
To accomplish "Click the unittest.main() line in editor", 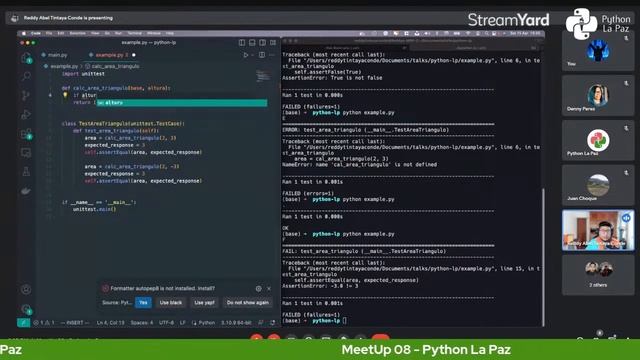I will pos(94,209).
